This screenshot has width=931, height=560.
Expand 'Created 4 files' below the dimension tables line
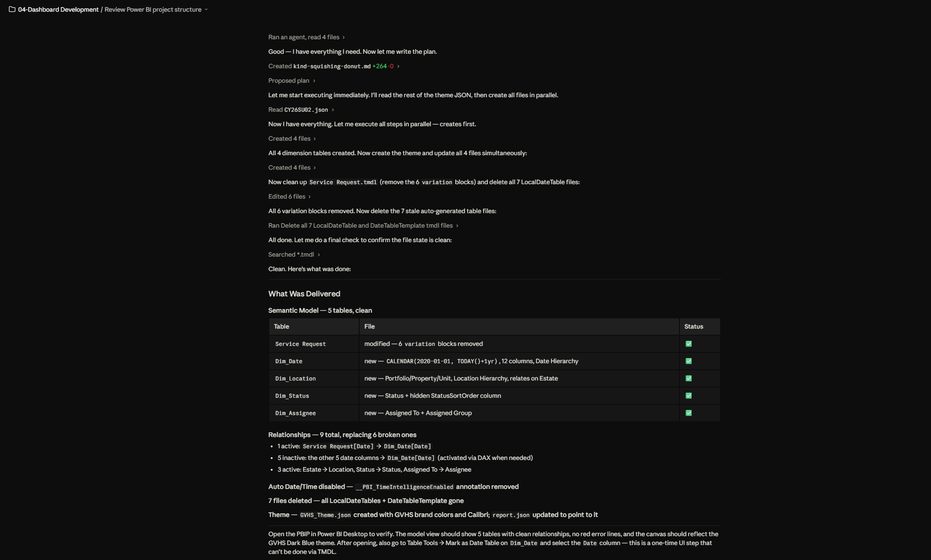(x=292, y=167)
